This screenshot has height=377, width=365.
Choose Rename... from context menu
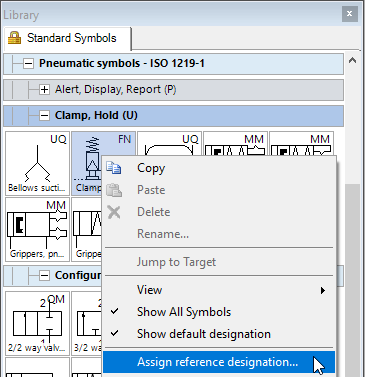pos(219,234)
